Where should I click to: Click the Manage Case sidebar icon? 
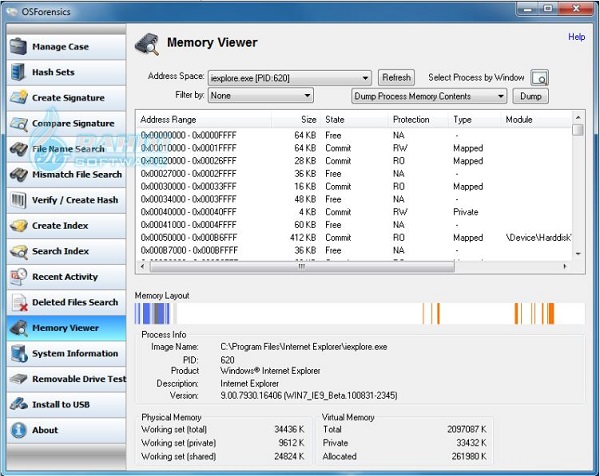(18, 47)
